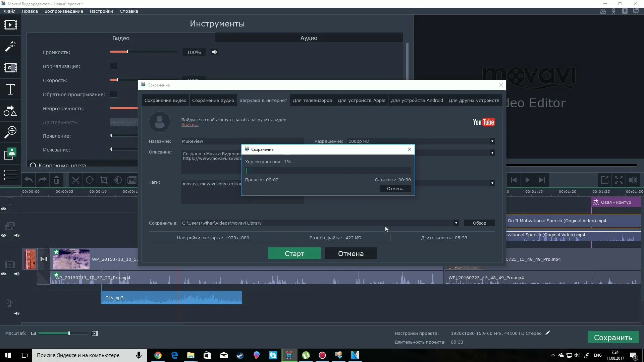Skip to next frame in player
This screenshot has width=644, height=362.
pyautogui.click(x=542, y=180)
